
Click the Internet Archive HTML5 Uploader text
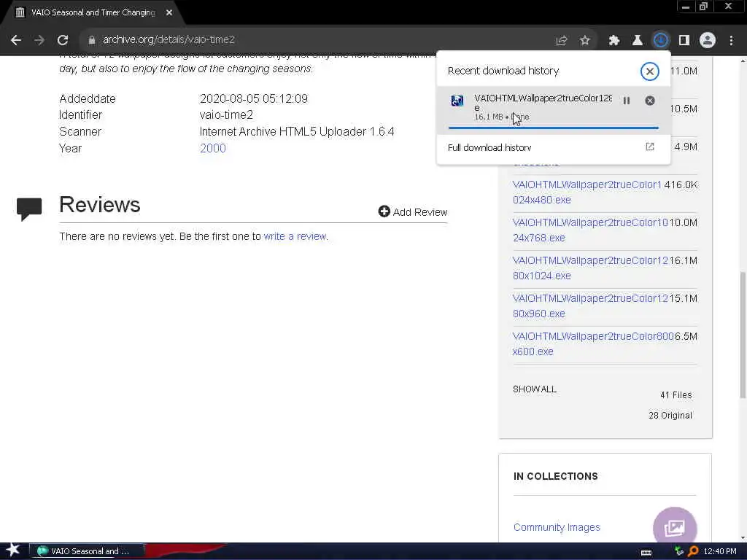coord(297,131)
